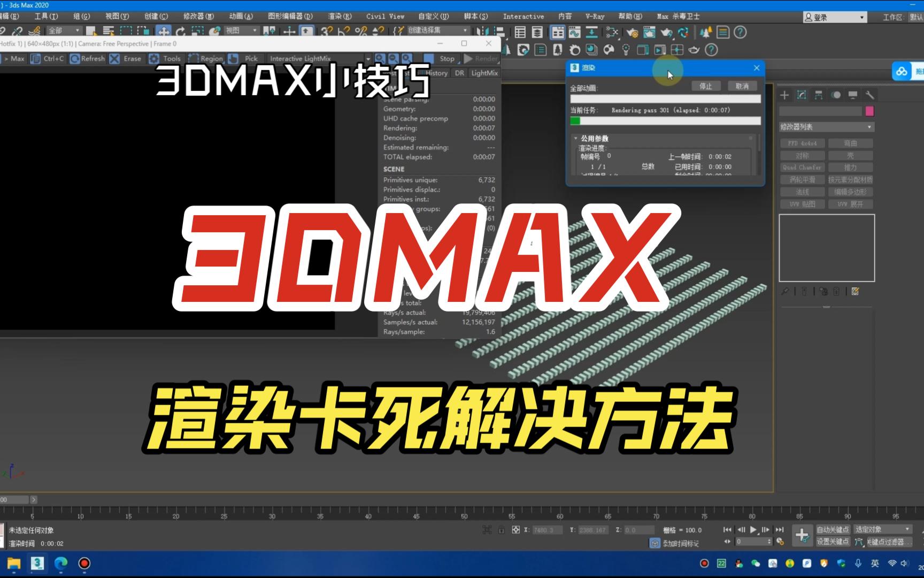Viewport: 924px width, 578px height.
Task: Collapse the 公用参数 rollout in render dialog
Action: 576,138
